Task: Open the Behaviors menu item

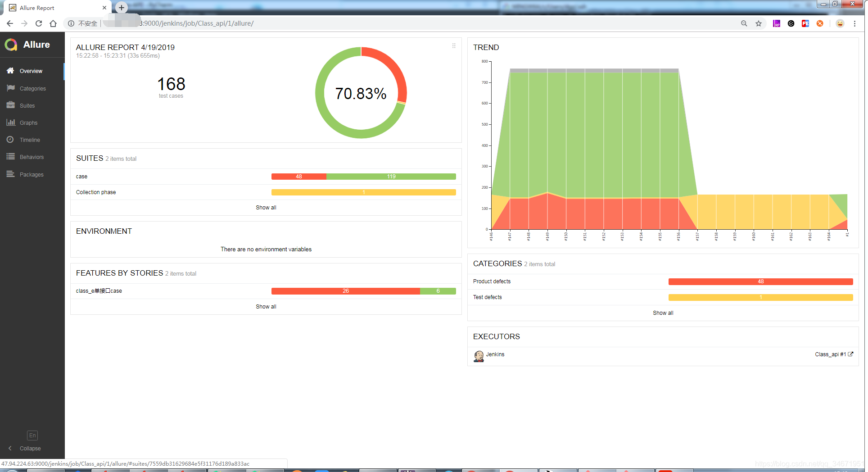Action: [32, 157]
